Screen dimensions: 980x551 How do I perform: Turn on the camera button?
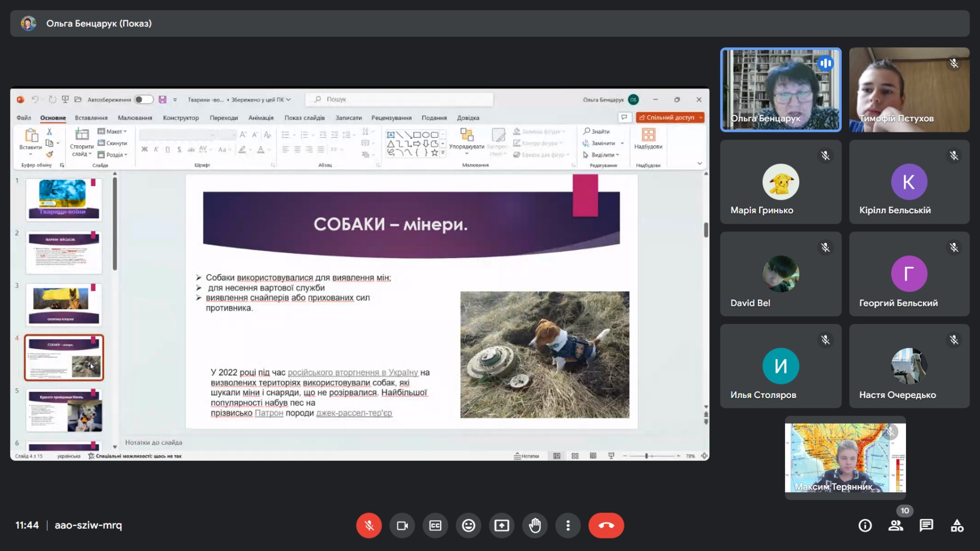point(402,525)
